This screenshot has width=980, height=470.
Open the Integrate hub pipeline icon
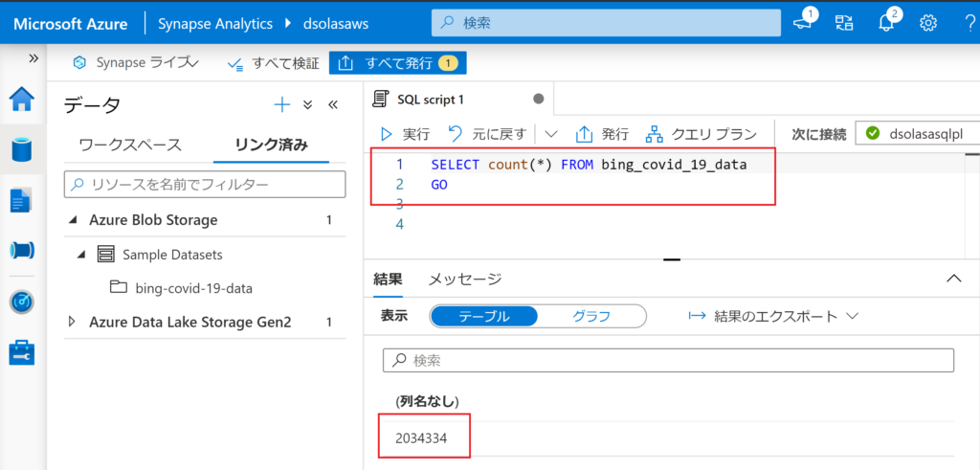[21, 251]
